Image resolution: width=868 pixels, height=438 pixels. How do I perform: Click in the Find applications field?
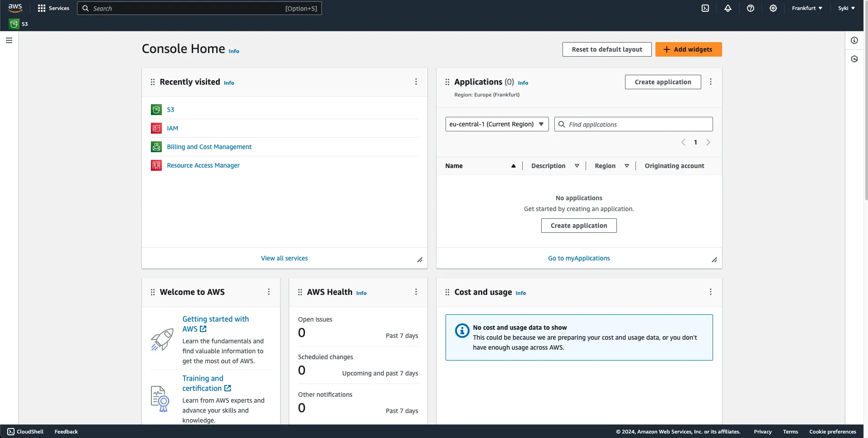tap(633, 124)
